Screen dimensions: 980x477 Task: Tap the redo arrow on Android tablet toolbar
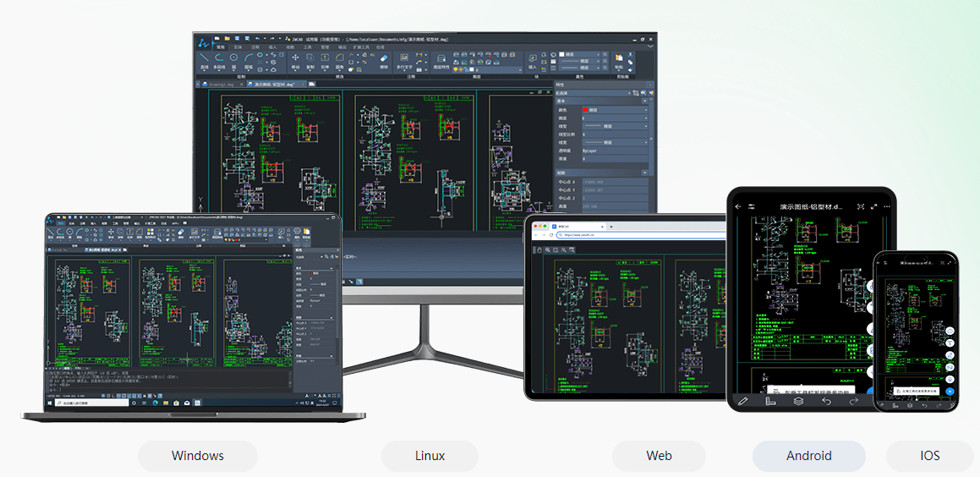(854, 401)
